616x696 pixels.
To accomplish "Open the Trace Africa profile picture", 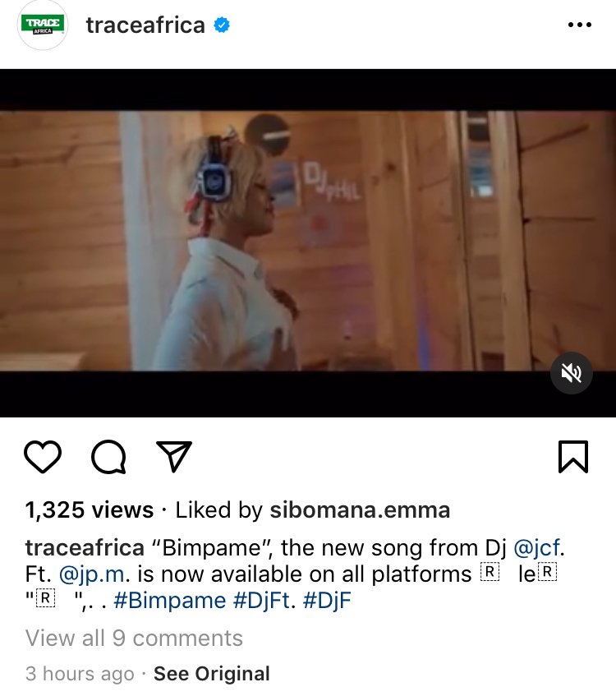I will click(43, 25).
